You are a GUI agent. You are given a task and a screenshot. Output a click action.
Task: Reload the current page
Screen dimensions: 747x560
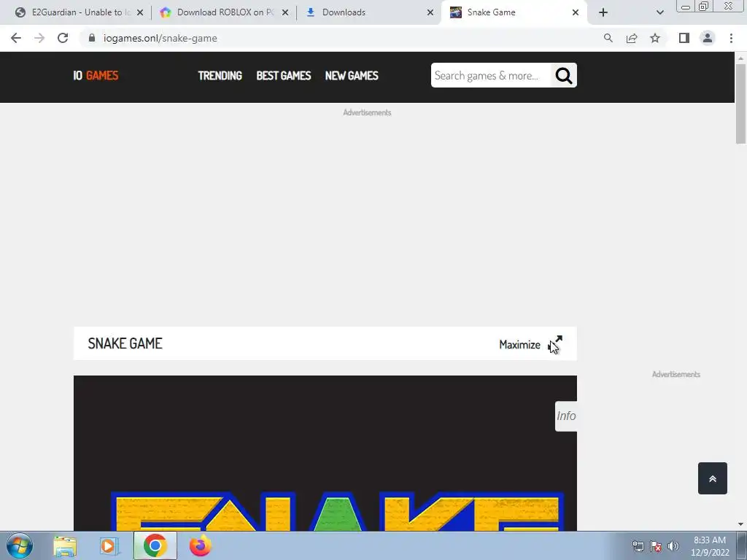(63, 38)
